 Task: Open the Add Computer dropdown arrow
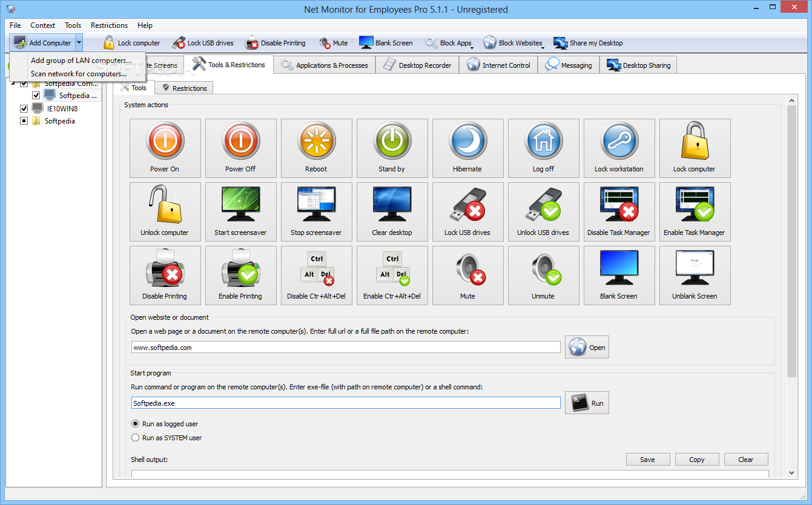pyautogui.click(x=79, y=43)
